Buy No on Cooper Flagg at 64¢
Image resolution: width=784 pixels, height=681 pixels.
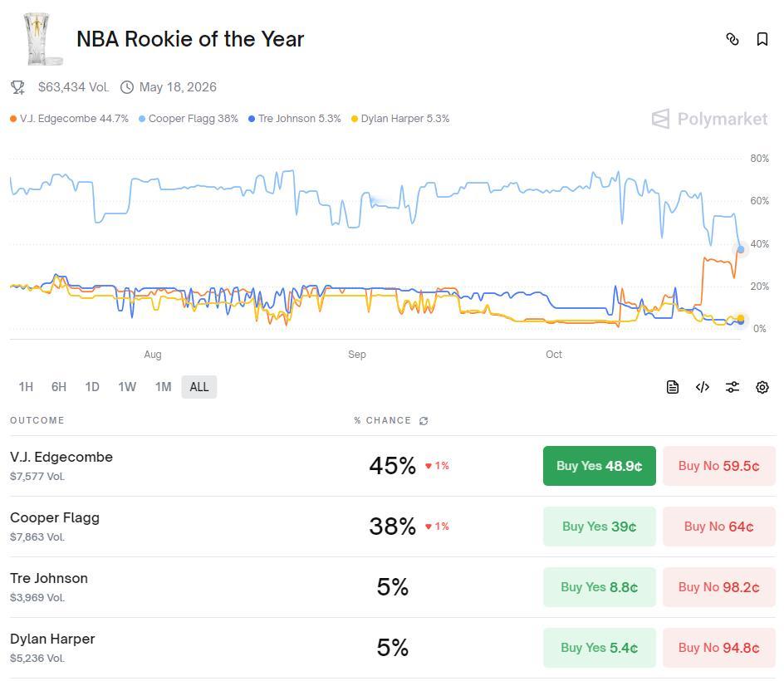(x=718, y=527)
